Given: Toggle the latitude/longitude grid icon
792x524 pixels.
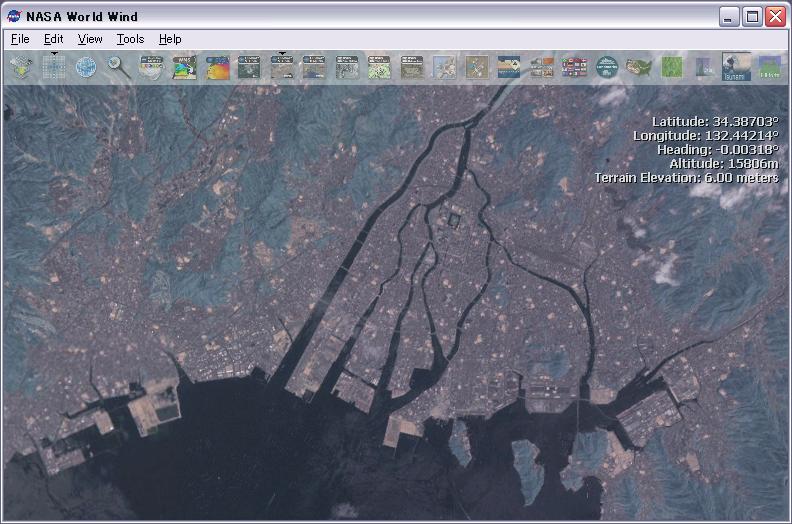Looking at the screenshot, I should [x=53, y=67].
